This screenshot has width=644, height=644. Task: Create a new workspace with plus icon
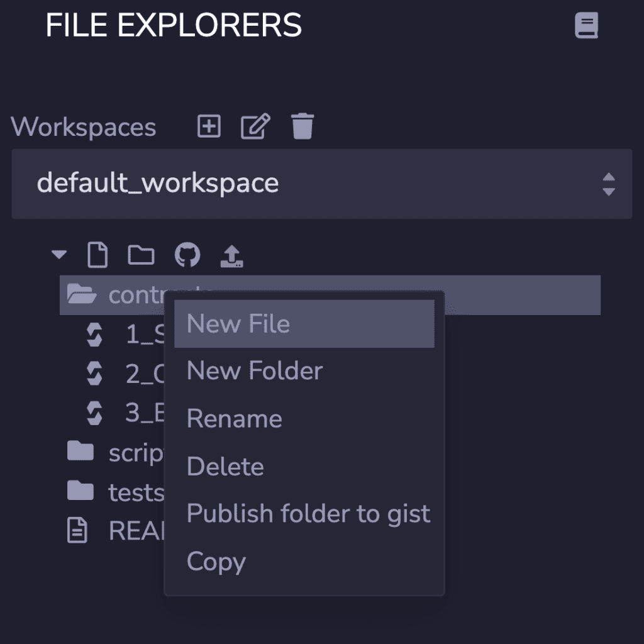click(209, 126)
